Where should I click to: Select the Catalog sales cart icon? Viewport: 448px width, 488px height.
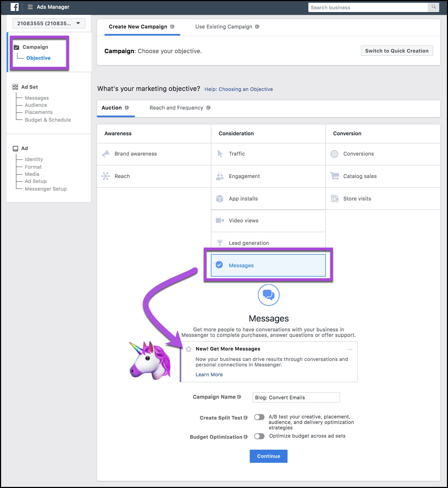334,176
